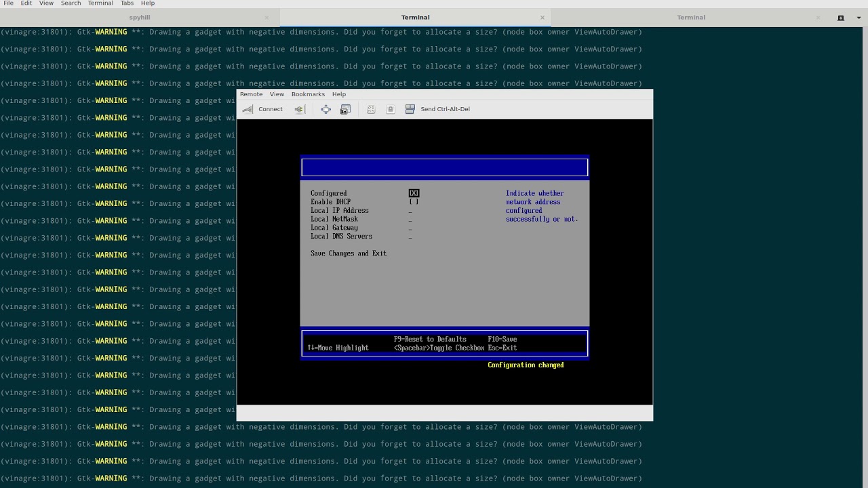
Task: Open the Bookmarks menu in Vinagre
Action: point(308,94)
